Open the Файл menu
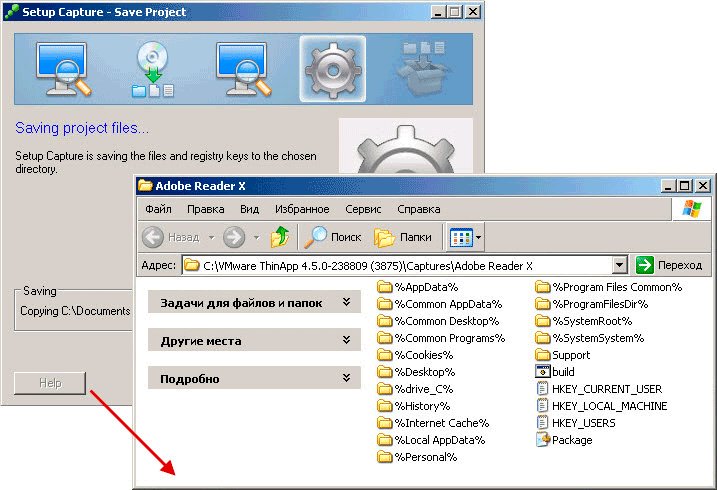717x490 pixels. point(158,209)
